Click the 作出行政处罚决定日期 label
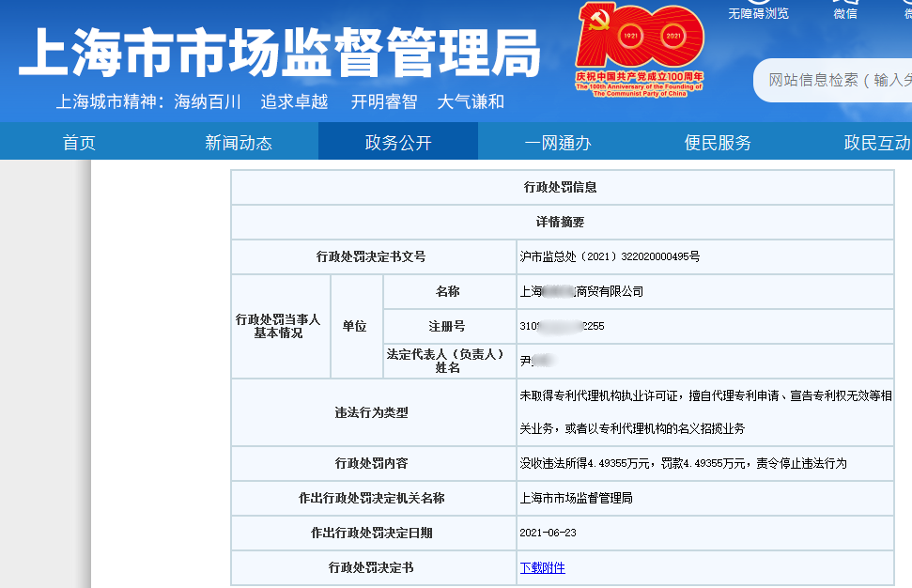912x588 pixels. pos(372,533)
